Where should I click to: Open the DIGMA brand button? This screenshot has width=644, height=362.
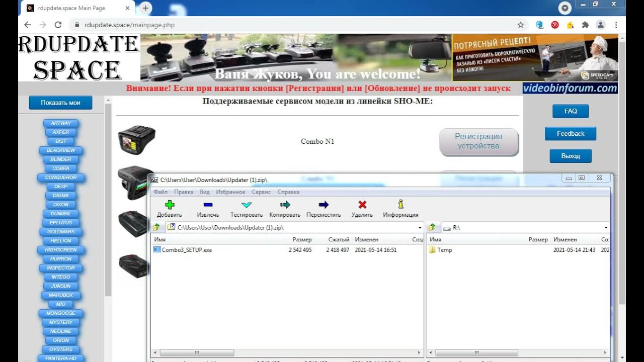[61, 196]
